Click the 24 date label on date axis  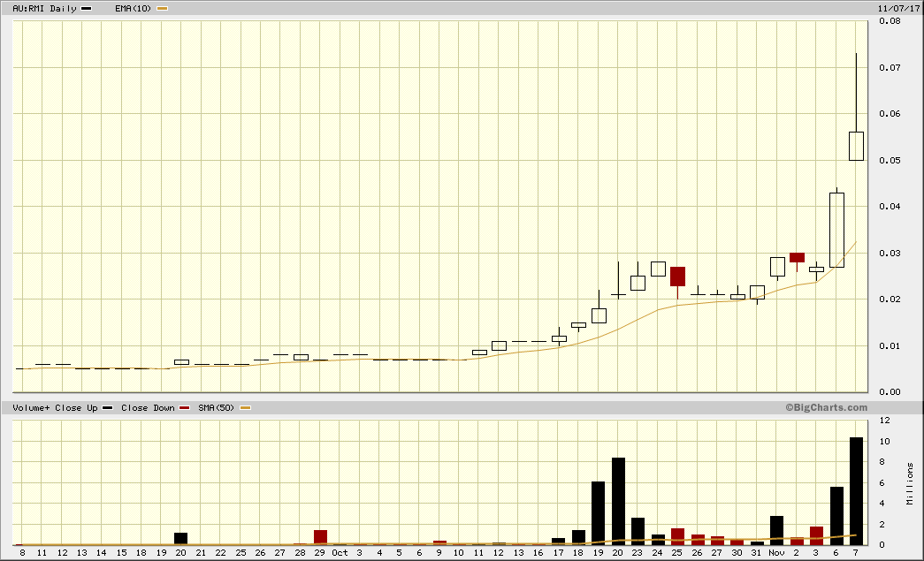657,553
